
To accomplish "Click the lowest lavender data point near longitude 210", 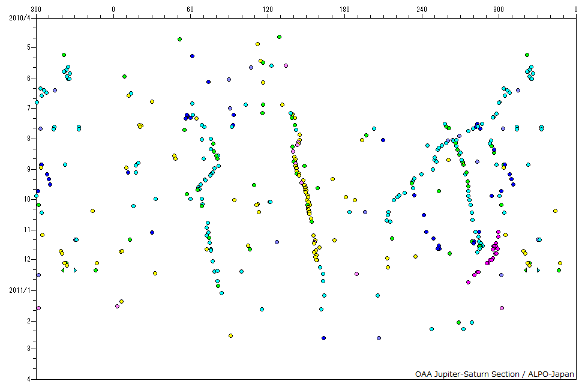I will 379,338.
